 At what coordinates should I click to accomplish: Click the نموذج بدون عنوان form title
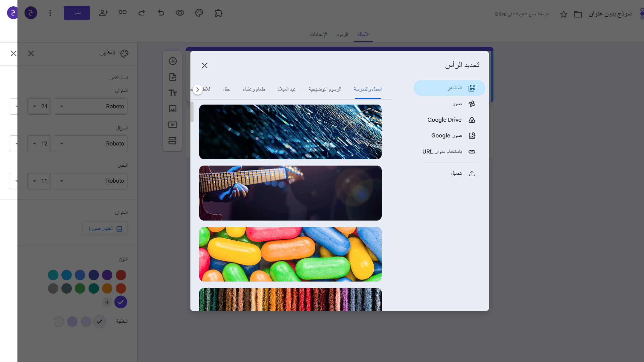(x=610, y=14)
